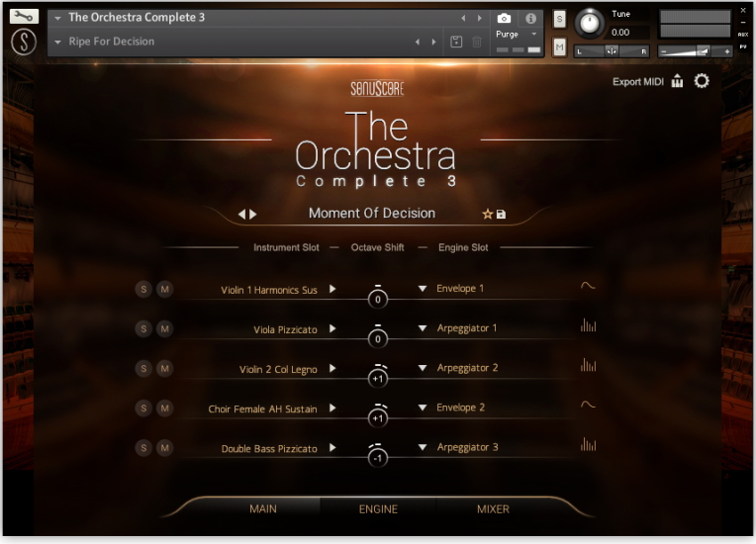Expand Violin 2 Col Legno instrument arrow
Screen dimensions: 756x544
click(332, 368)
